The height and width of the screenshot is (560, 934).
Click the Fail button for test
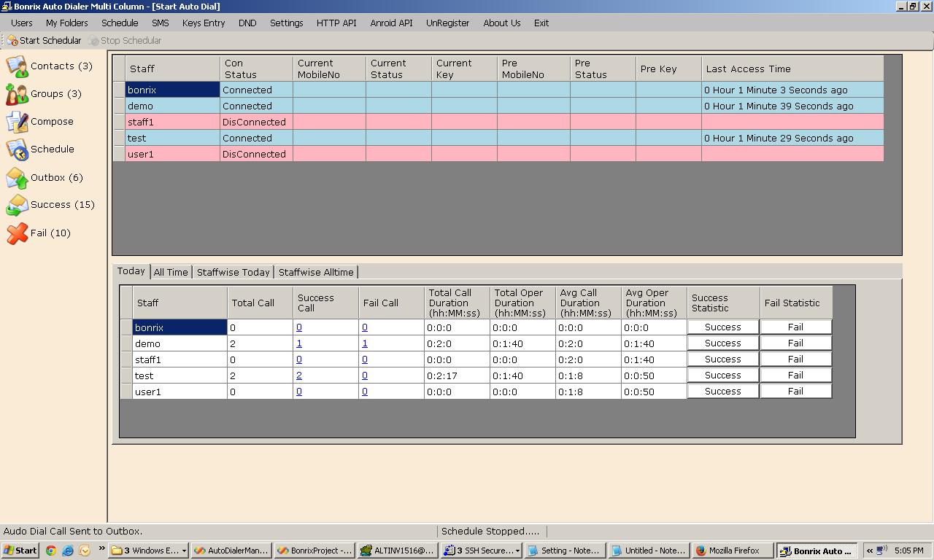pyautogui.click(x=795, y=376)
